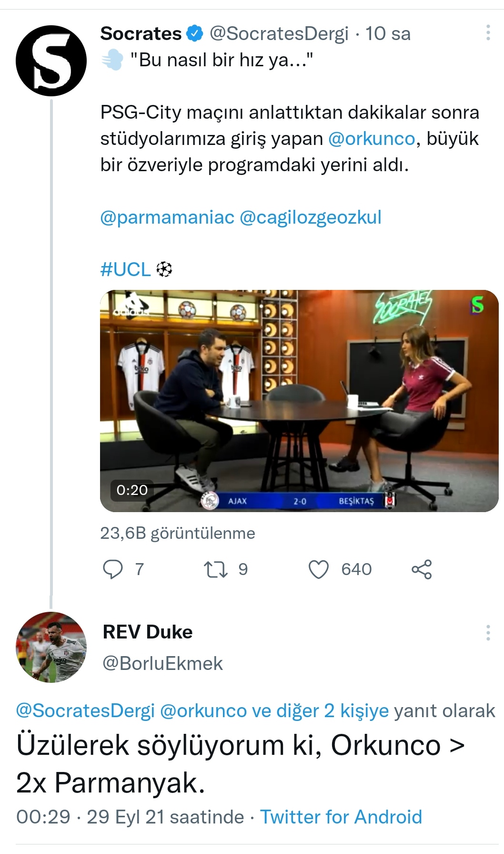Screen dimensions: 504x854
Task: Open the @orkunco mention in the tweet text
Action: coord(372,139)
